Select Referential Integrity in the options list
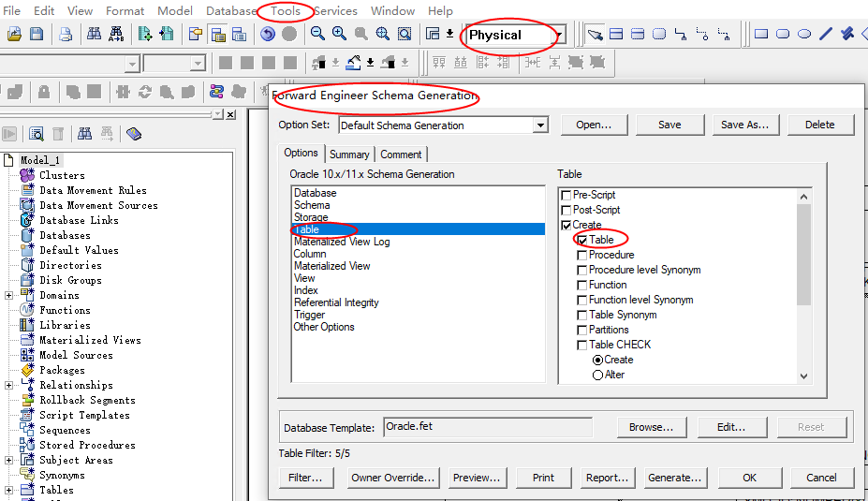868x501 pixels. pyautogui.click(x=336, y=302)
